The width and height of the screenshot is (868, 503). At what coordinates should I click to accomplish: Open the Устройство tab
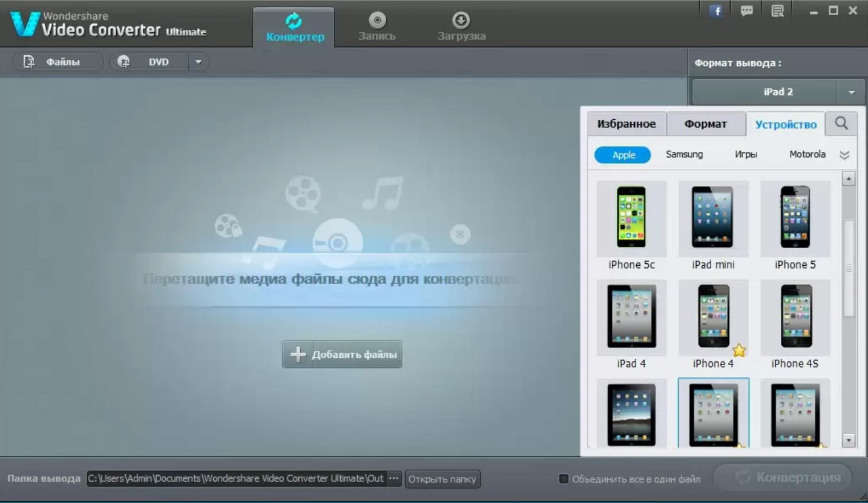[786, 125]
